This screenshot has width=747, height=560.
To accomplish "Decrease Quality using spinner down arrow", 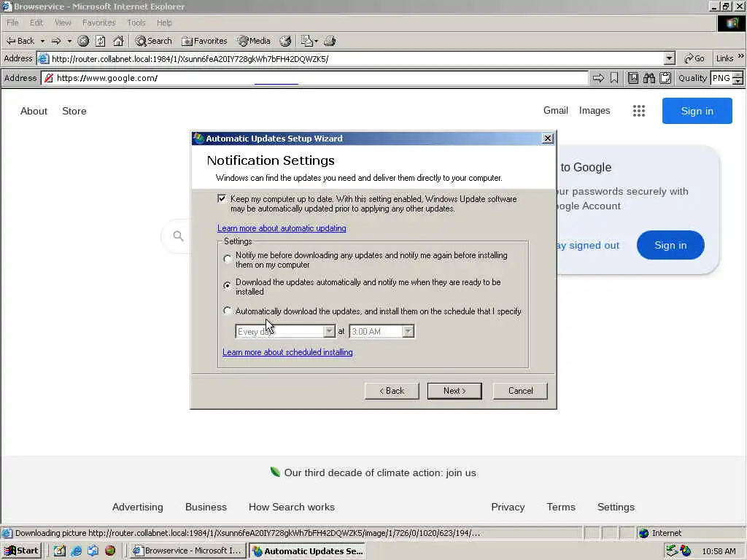I will [x=738, y=82].
